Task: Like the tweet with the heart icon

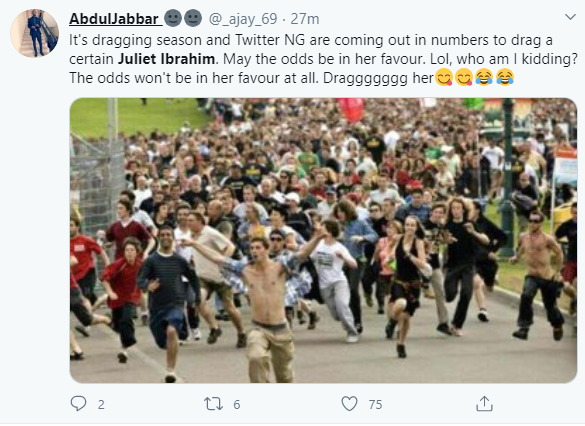Action: coord(349,404)
